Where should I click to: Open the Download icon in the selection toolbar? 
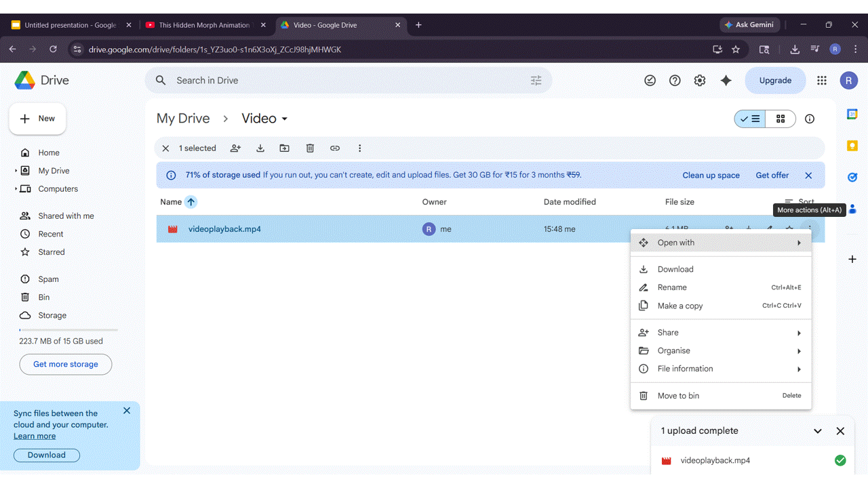point(260,148)
